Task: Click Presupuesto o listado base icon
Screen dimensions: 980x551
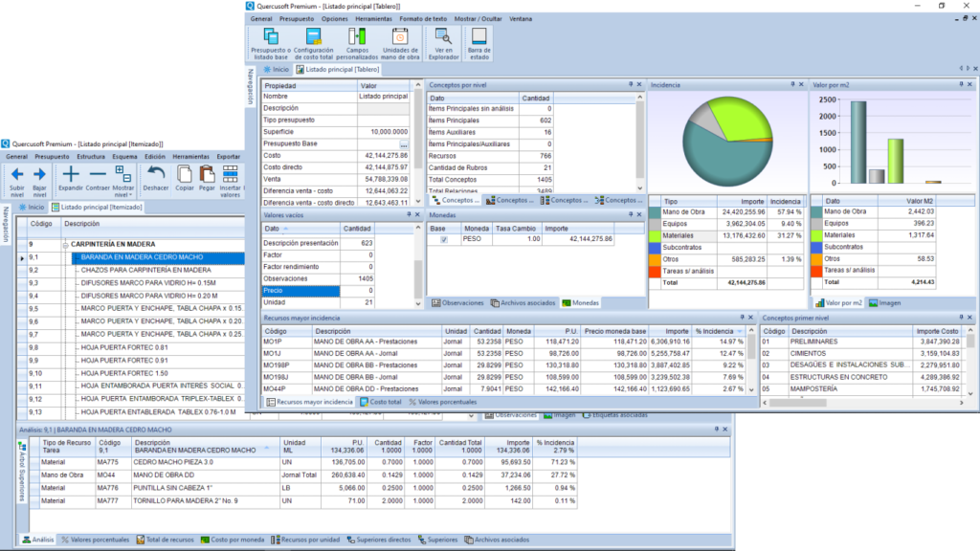Action: 271,36
